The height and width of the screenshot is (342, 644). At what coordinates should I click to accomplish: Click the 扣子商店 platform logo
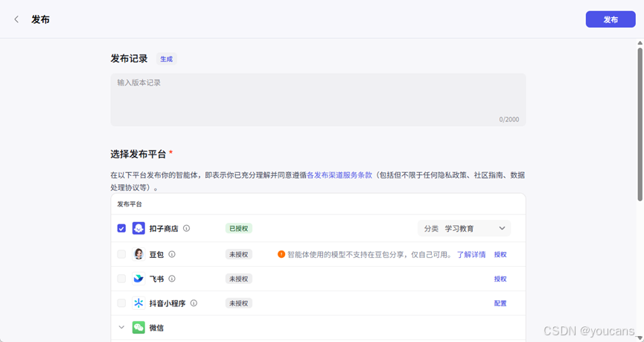click(138, 228)
